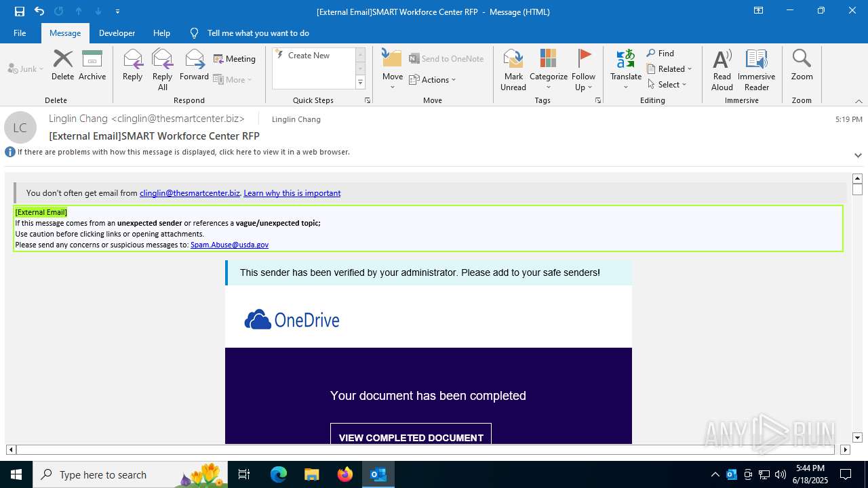Screen dimensions: 868x488
Task: Click the horizontal scrollbar right arrow
Action: pos(845,449)
